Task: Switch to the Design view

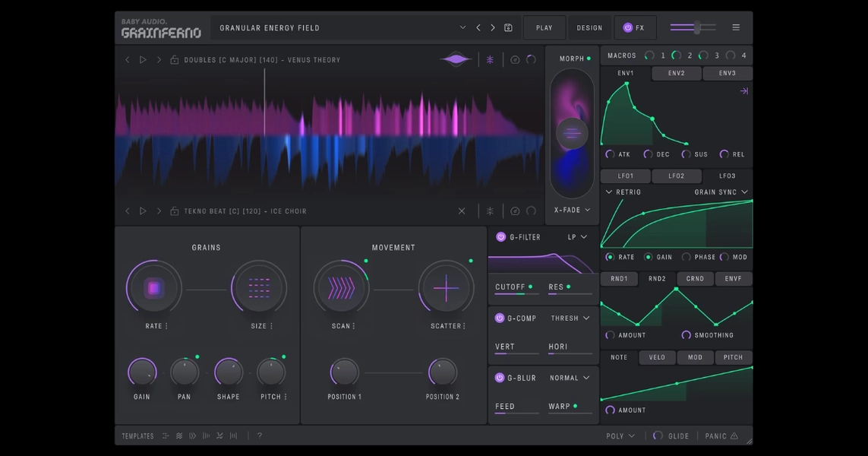Action: (x=589, y=27)
